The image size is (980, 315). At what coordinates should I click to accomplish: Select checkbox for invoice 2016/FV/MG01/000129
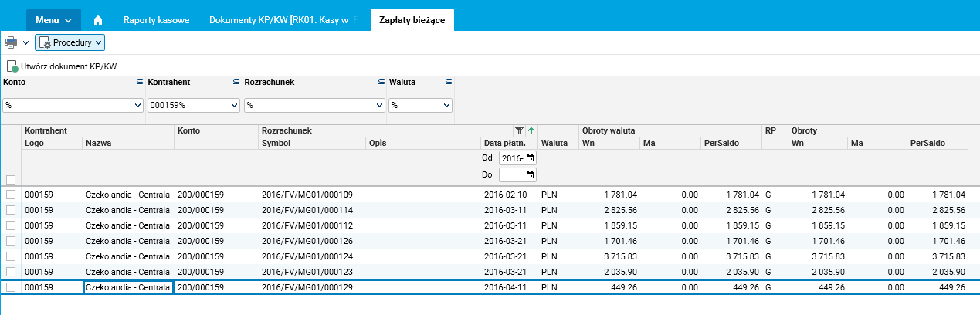point(11,287)
